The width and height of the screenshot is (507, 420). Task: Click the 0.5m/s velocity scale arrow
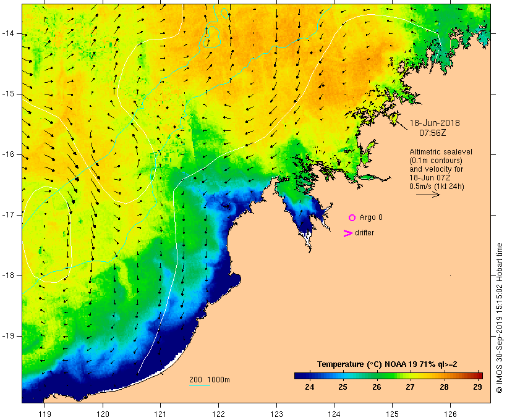428,195
